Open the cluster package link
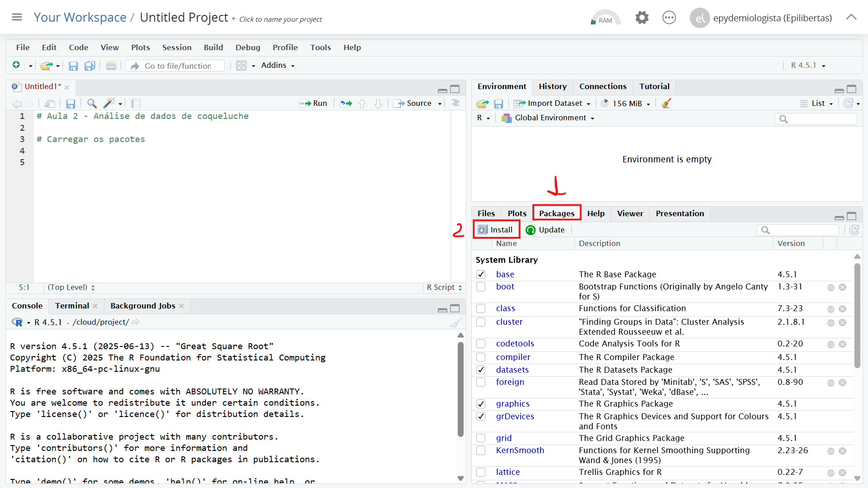The image size is (868, 488). click(x=509, y=322)
